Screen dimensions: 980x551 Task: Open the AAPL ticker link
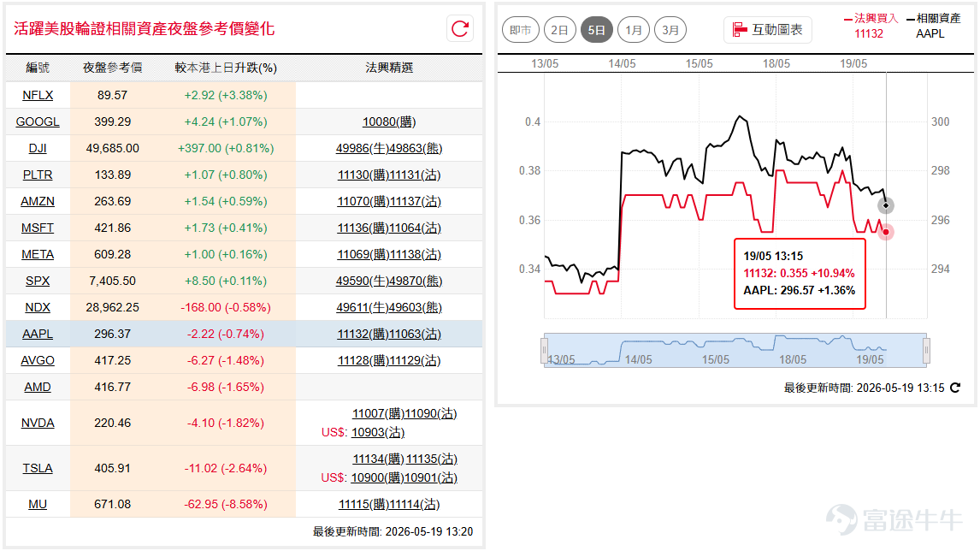(38, 334)
